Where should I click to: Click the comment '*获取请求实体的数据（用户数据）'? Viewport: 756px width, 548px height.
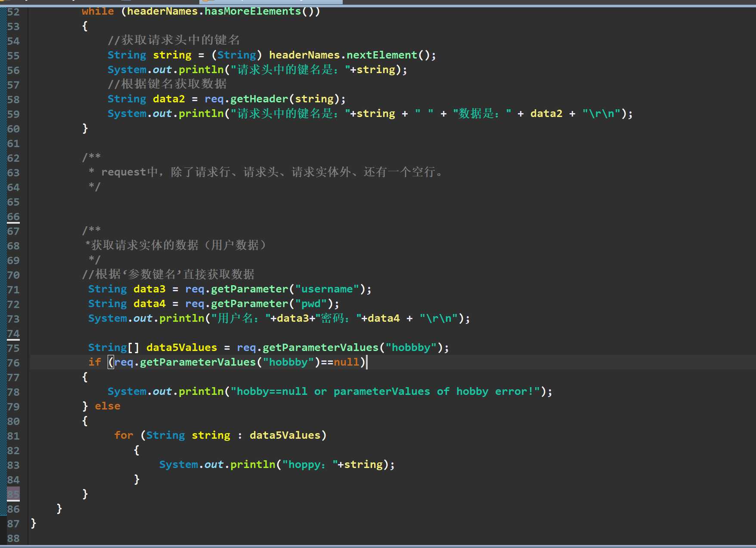[177, 245]
